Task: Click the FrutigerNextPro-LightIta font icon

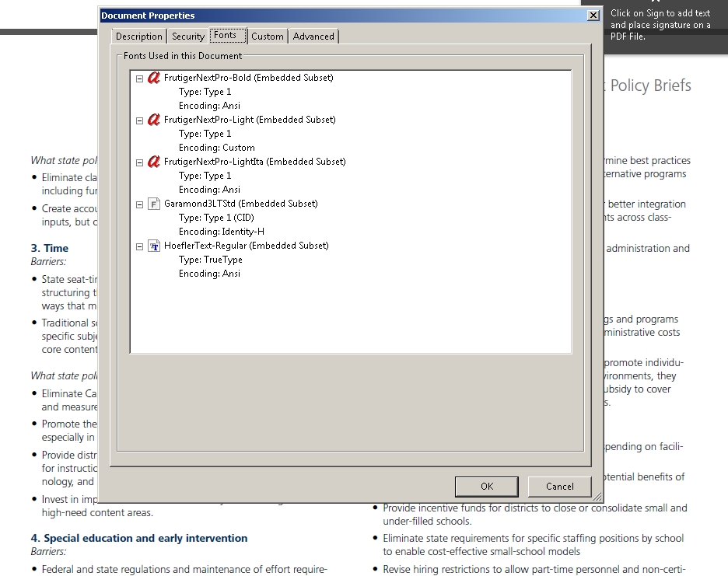Action: click(154, 162)
